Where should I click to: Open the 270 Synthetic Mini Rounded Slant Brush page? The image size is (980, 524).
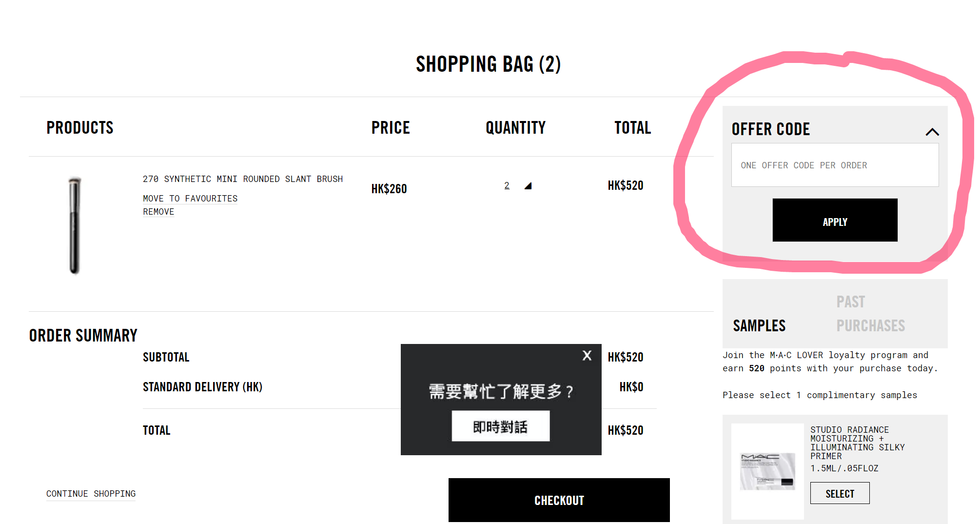pos(242,179)
